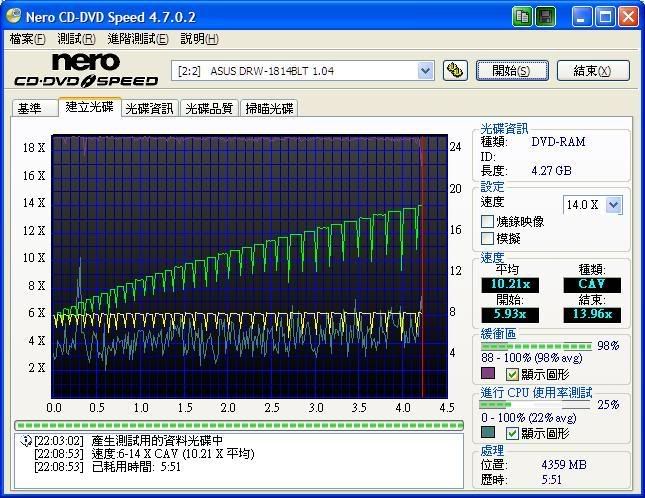Open the drive options icon next to drive selector
Image resolution: width=645 pixels, height=498 pixels.
(455, 71)
